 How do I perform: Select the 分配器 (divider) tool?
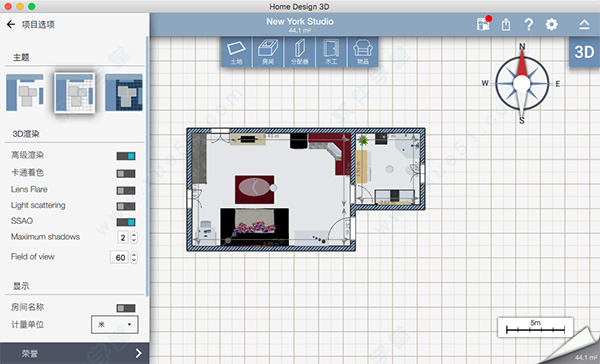point(300,52)
